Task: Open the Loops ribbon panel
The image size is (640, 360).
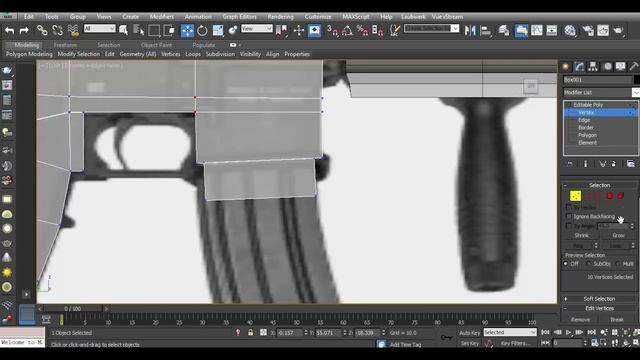Action: tap(193, 54)
